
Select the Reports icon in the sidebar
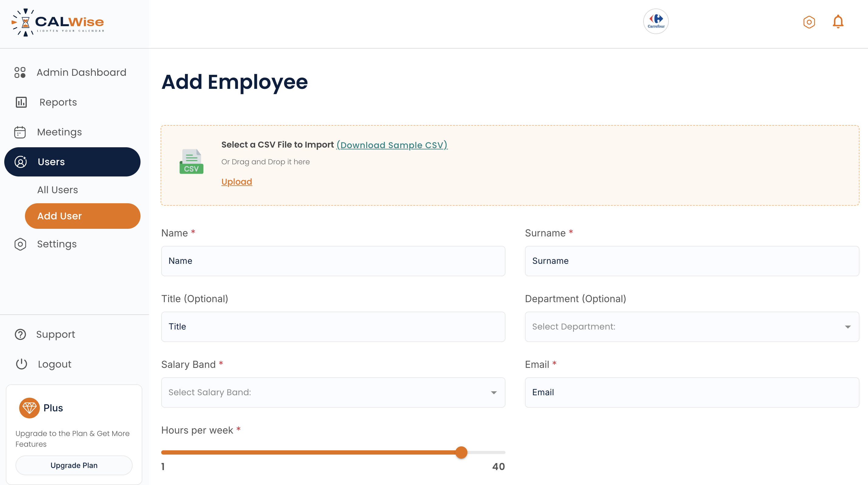point(21,102)
